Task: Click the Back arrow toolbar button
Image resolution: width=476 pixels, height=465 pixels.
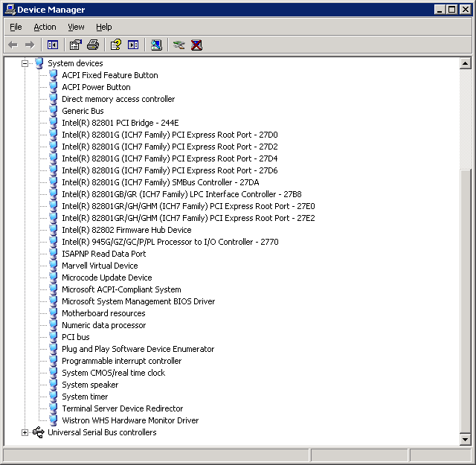Action: click(13, 45)
